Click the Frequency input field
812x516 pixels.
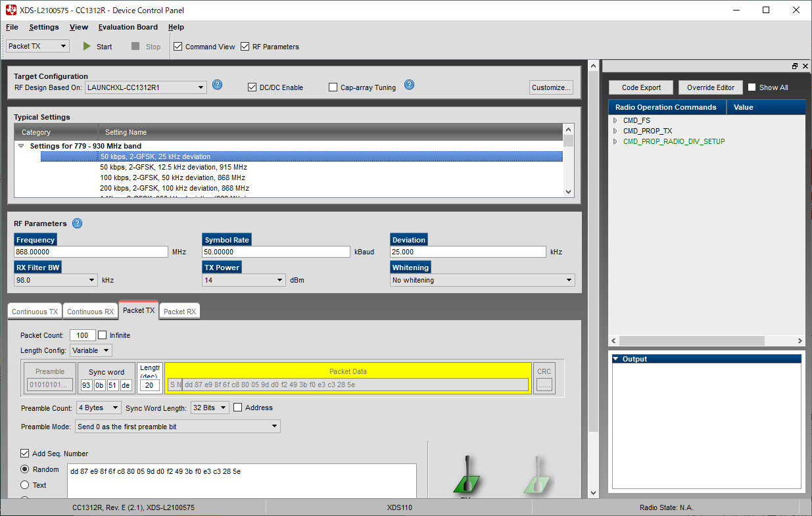click(91, 252)
